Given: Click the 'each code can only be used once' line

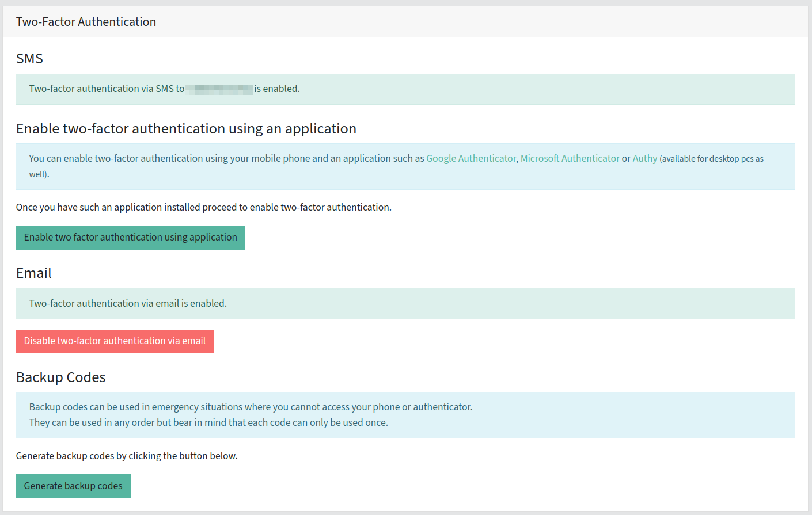Looking at the screenshot, I should click(x=208, y=422).
